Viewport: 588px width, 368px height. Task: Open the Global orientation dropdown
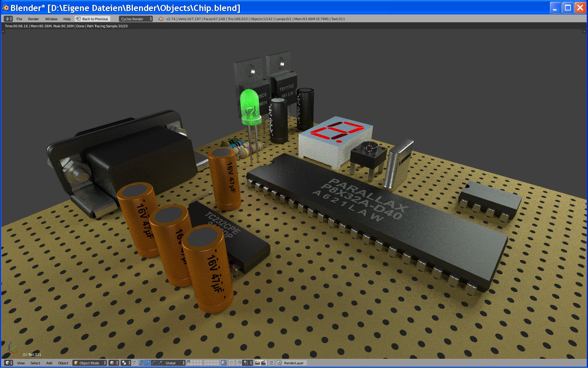175,363
